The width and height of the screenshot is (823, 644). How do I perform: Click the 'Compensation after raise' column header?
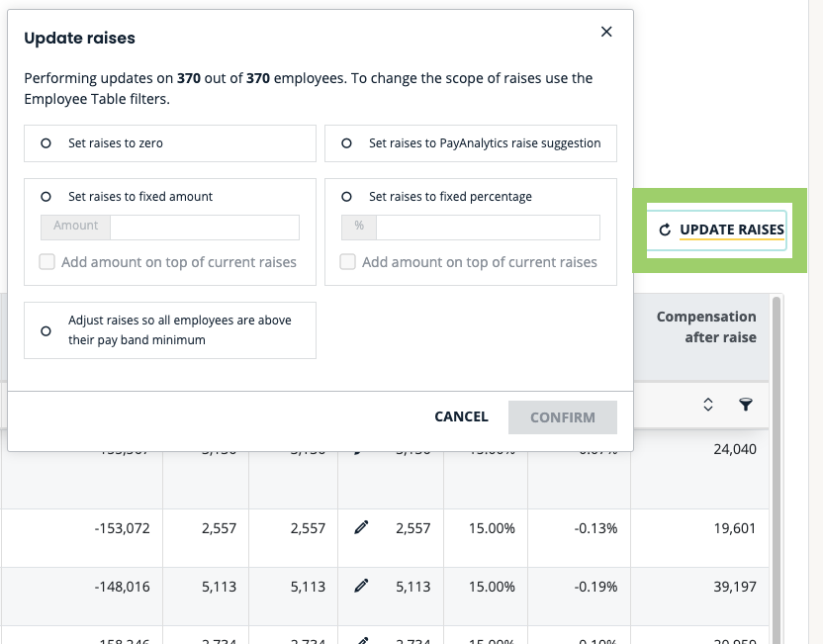[x=705, y=327]
